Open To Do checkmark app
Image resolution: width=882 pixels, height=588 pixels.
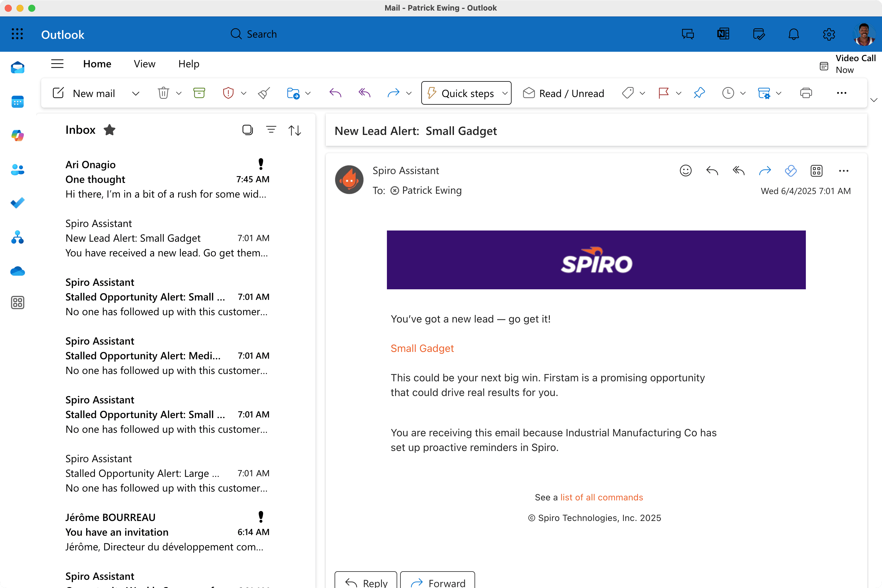click(x=18, y=203)
